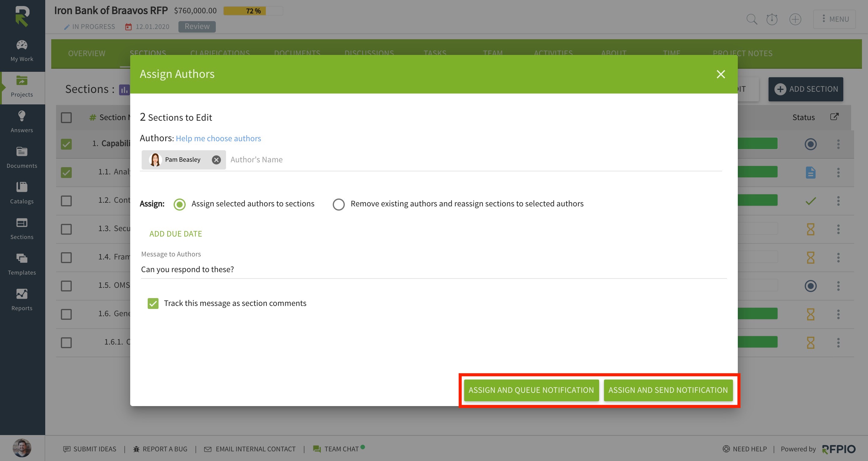Viewport: 868px width, 461px height.
Task: Click hourglass status icon for row 1.6
Action: tap(810, 314)
